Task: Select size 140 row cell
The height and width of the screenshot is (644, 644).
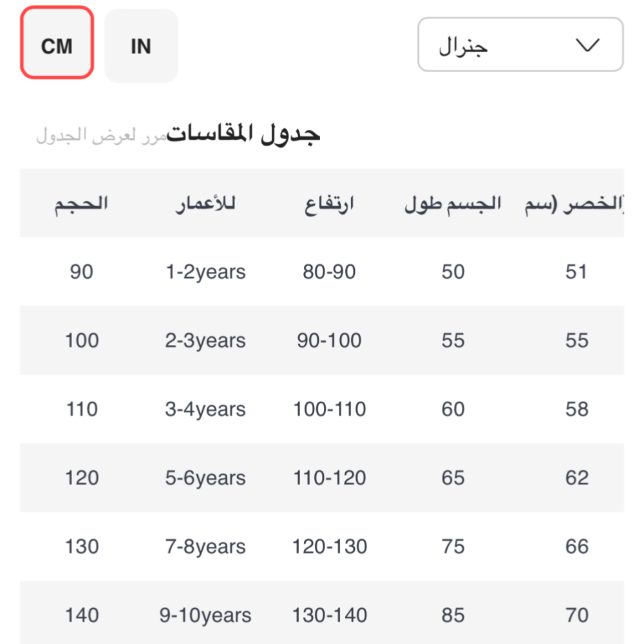Action: click(x=82, y=615)
